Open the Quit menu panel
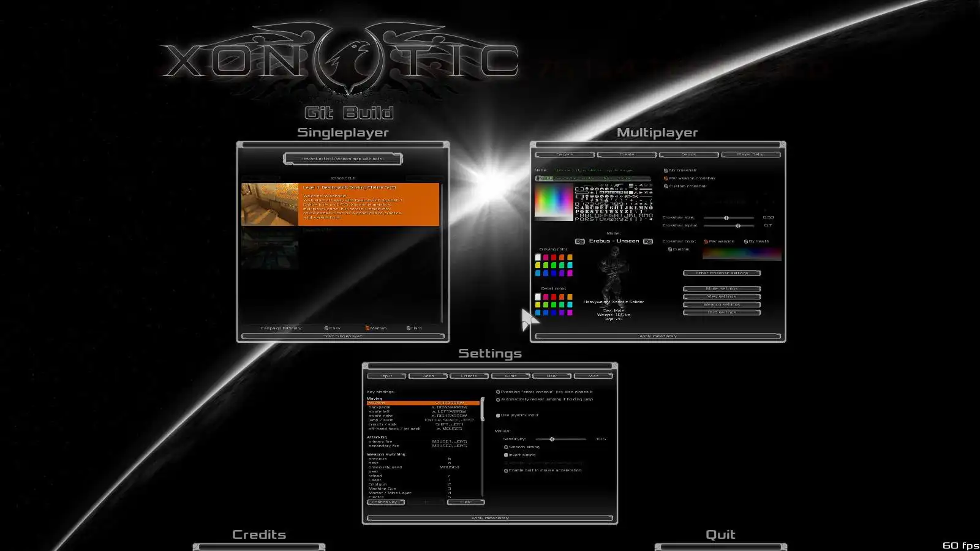The height and width of the screenshot is (551, 980). tap(720, 534)
